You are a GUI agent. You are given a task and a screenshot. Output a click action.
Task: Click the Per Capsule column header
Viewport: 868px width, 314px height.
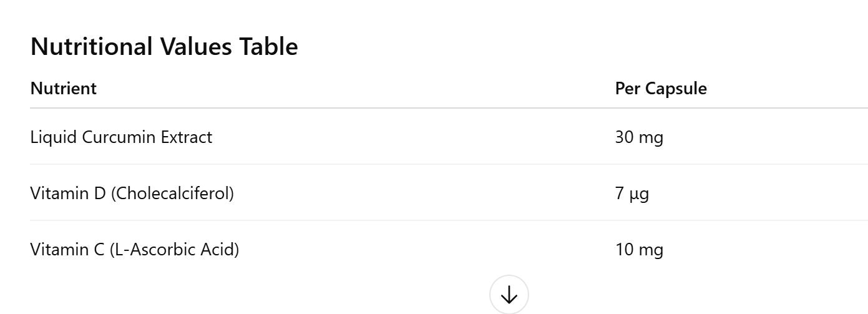pos(661,89)
